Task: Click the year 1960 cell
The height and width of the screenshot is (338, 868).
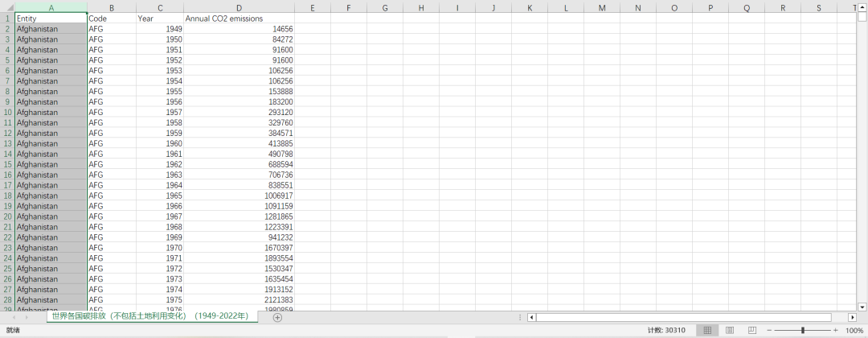Action: pos(160,143)
